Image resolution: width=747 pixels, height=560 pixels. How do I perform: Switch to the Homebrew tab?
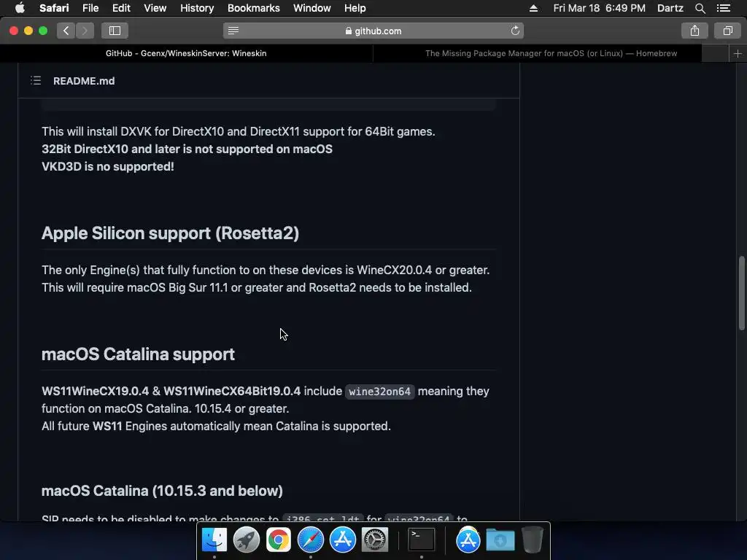pyautogui.click(x=551, y=53)
